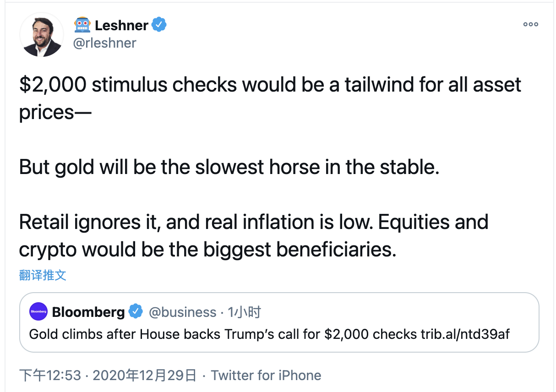Image resolution: width=556 pixels, height=392 pixels.
Task: Click 翻译推文 to translate the tweet
Action: [43, 275]
